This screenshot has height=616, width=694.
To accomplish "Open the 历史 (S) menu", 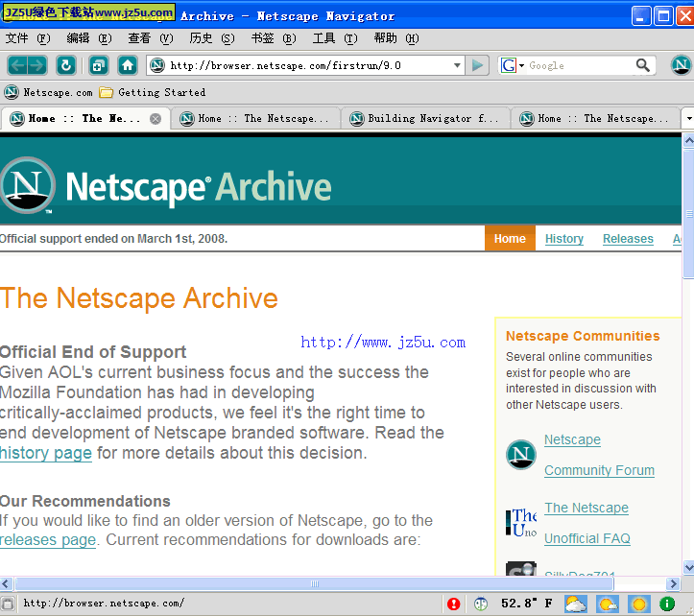I will click(x=212, y=38).
